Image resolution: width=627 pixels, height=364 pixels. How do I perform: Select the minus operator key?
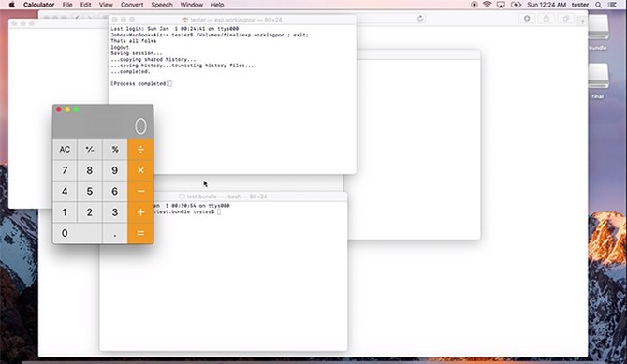[x=140, y=191]
